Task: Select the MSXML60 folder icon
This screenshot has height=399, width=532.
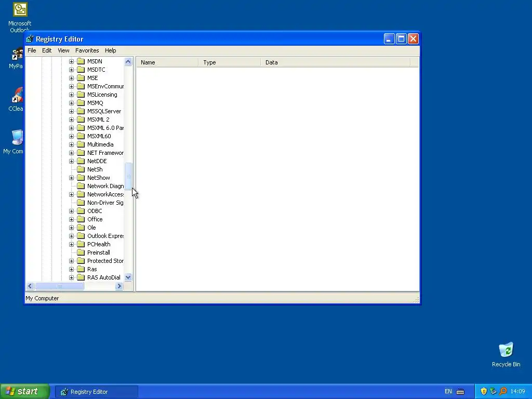Action: (81, 136)
